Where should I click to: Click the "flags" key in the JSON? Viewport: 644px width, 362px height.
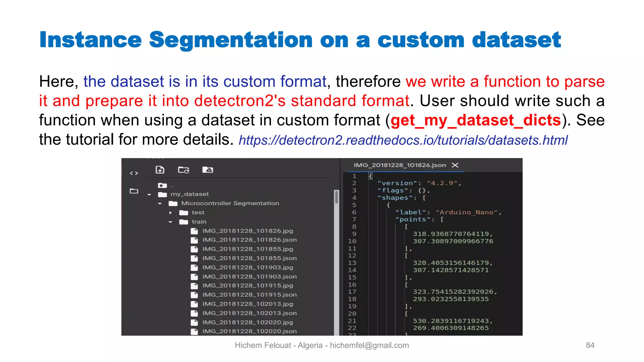[393, 190]
